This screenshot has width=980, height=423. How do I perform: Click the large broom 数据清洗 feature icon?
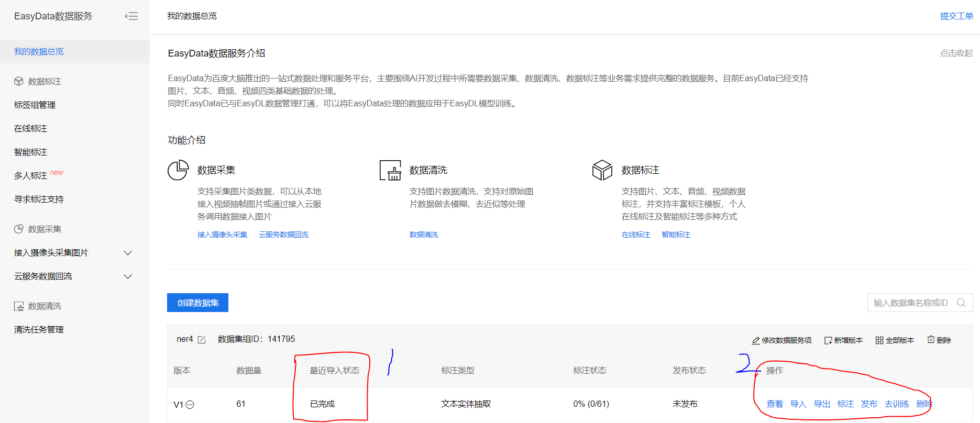[390, 170]
